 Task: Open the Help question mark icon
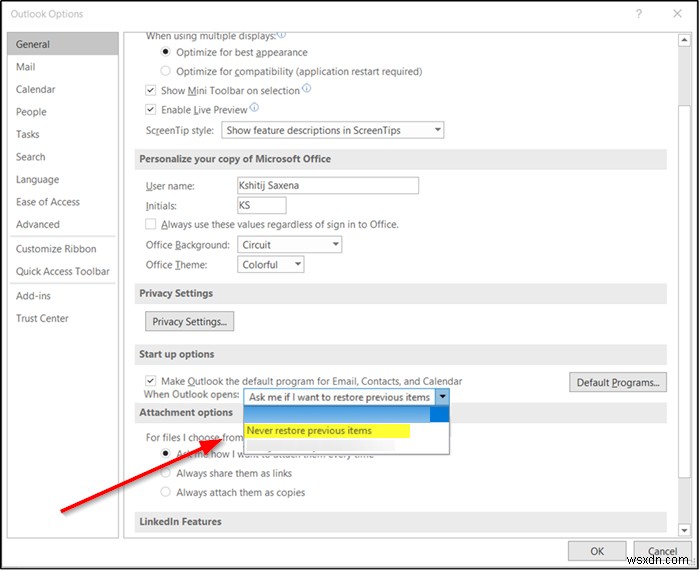[639, 14]
